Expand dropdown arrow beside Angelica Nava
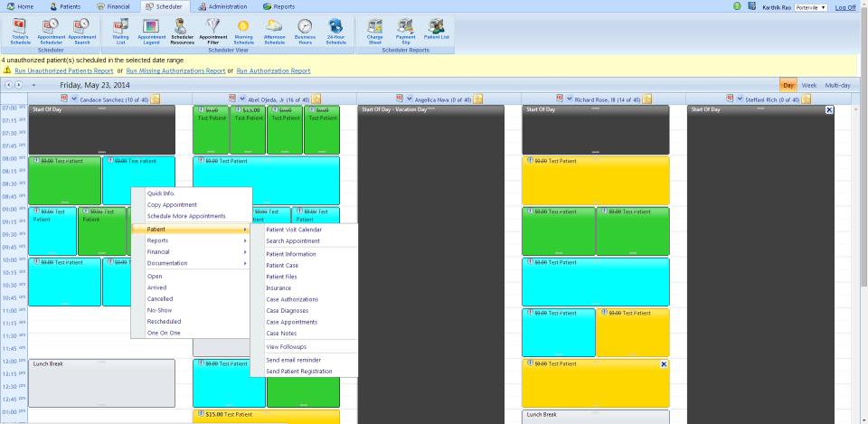Viewport: 868px width, 424px height. 410,99
